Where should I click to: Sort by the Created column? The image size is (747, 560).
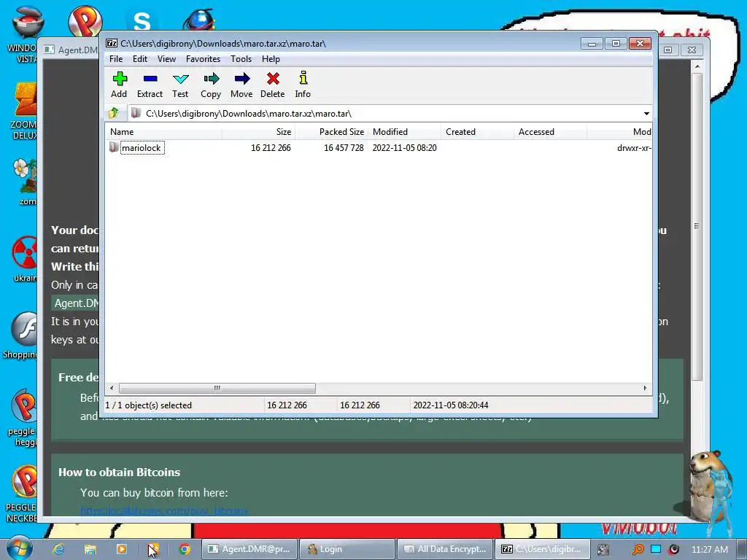477,132
